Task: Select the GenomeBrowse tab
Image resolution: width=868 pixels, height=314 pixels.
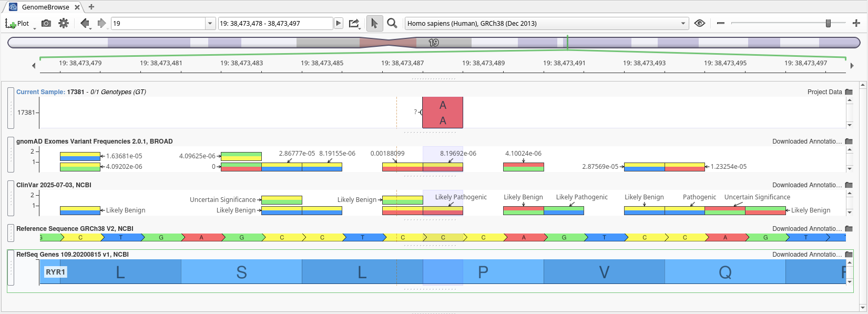Action: click(45, 7)
